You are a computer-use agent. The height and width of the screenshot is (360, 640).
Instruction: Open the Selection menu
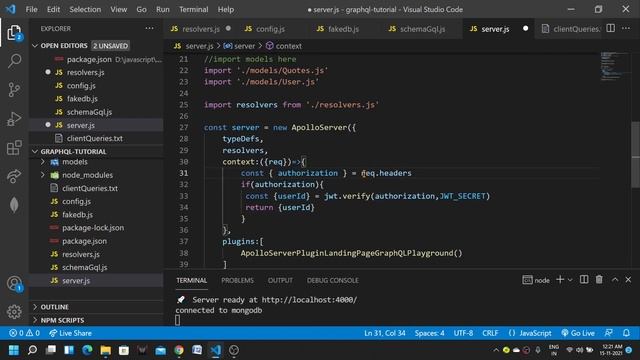point(85,9)
